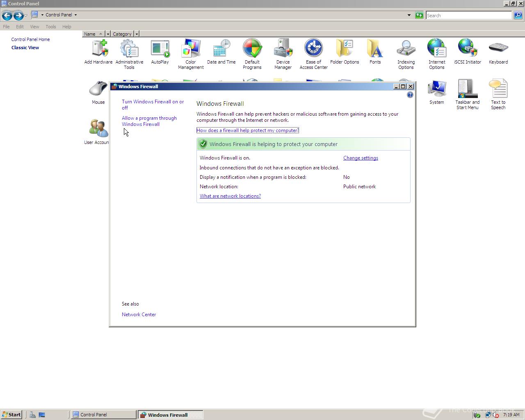Click the search magnifier button
The width and height of the screenshot is (525, 420).
[518, 15]
